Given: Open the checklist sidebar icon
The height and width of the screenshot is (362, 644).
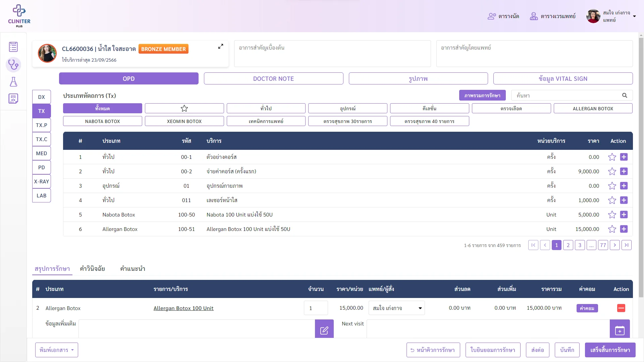Looking at the screenshot, I should (x=13, y=47).
